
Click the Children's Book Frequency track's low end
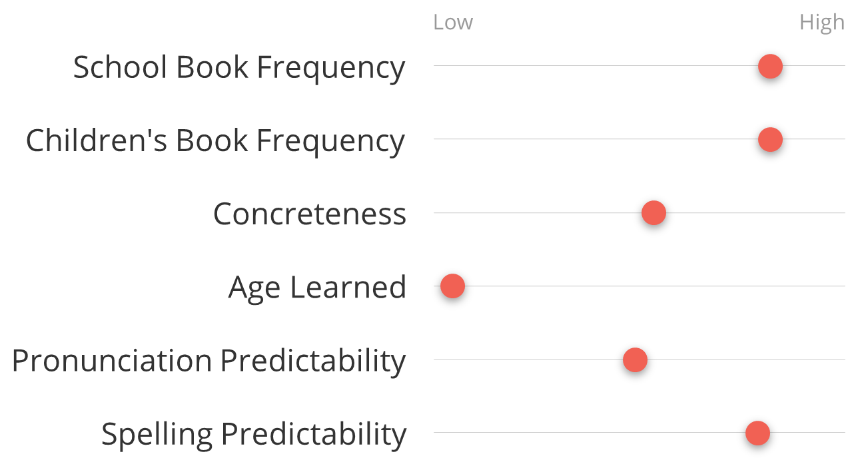tap(438, 139)
